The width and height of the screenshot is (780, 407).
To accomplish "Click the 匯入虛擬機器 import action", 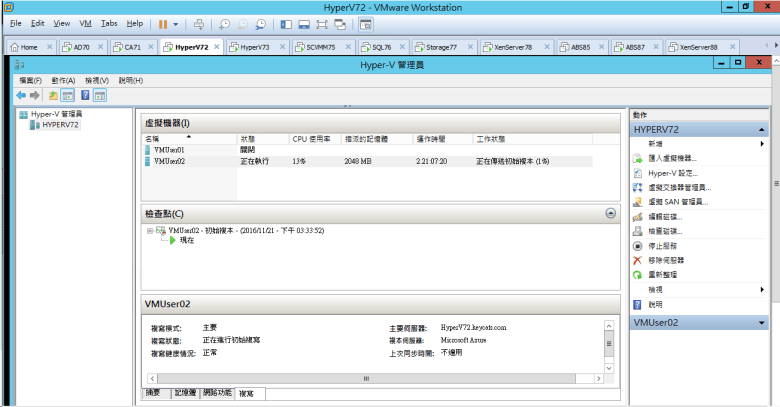I will [x=671, y=158].
